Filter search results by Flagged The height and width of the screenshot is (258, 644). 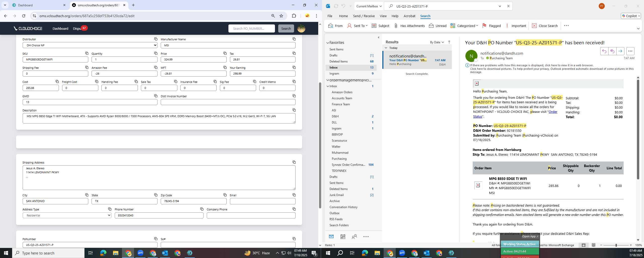[492, 26]
